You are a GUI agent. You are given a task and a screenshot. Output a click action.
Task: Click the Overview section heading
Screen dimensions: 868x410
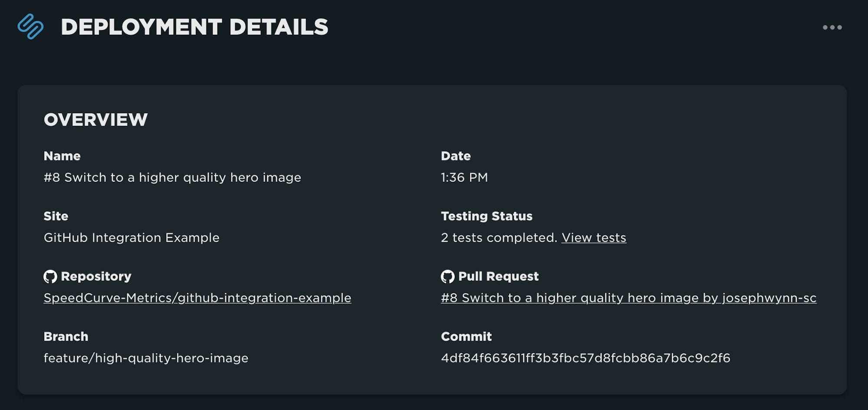point(95,120)
